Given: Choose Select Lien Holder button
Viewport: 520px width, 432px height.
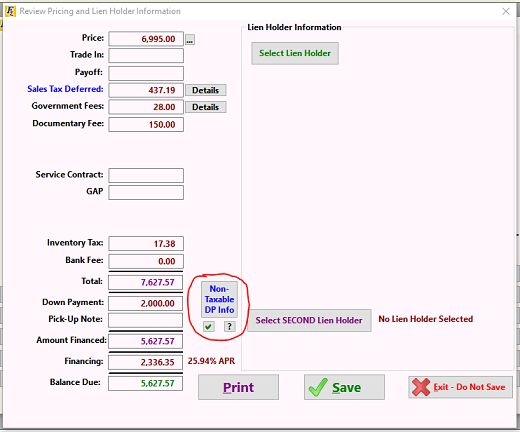Looking at the screenshot, I should [295, 53].
